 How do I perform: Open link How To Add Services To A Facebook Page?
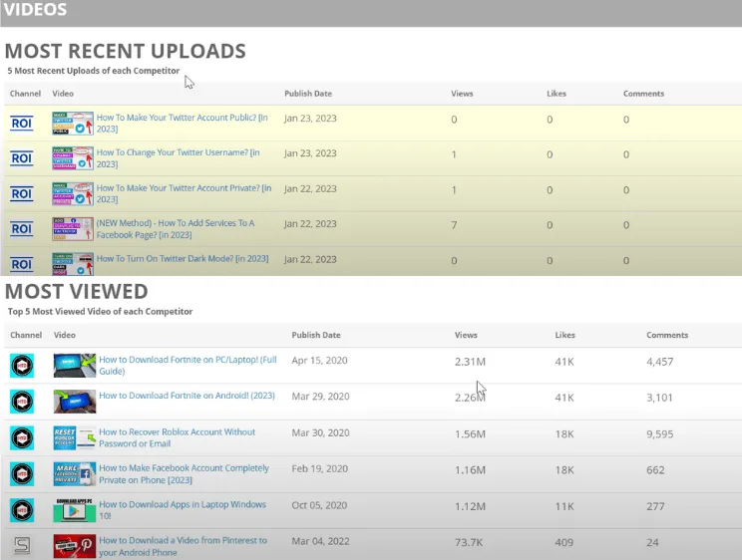click(x=176, y=229)
